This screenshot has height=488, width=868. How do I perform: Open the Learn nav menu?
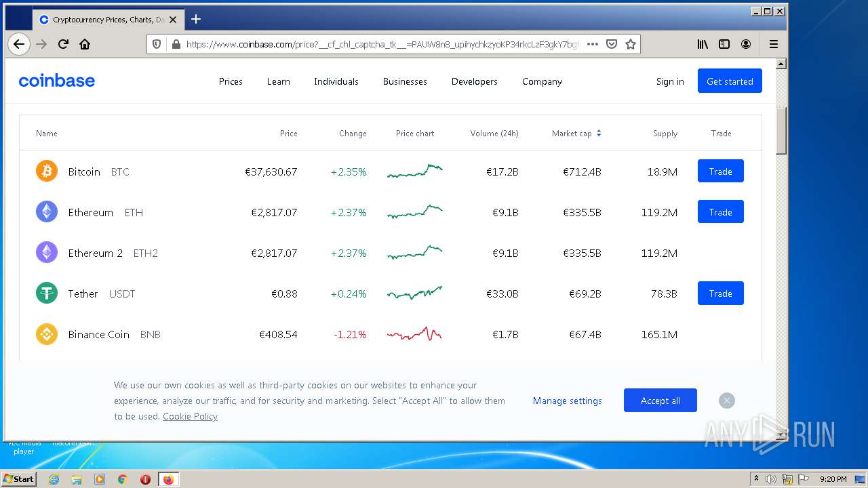click(279, 81)
